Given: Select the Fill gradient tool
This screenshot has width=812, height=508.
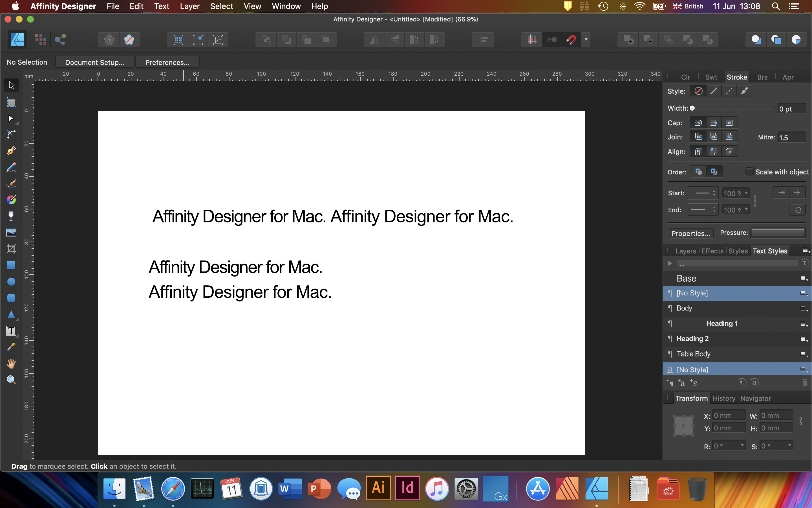Looking at the screenshot, I should click(11, 200).
